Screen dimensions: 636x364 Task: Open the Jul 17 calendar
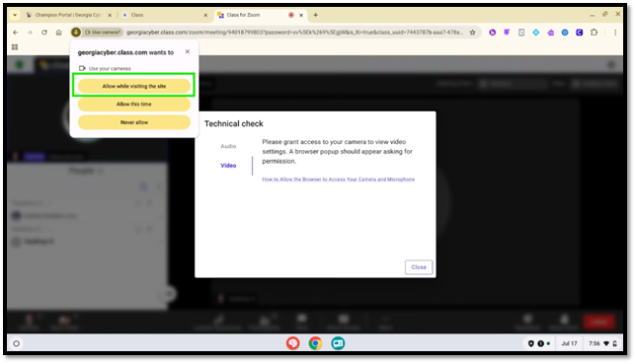pyautogui.click(x=569, y=343)
